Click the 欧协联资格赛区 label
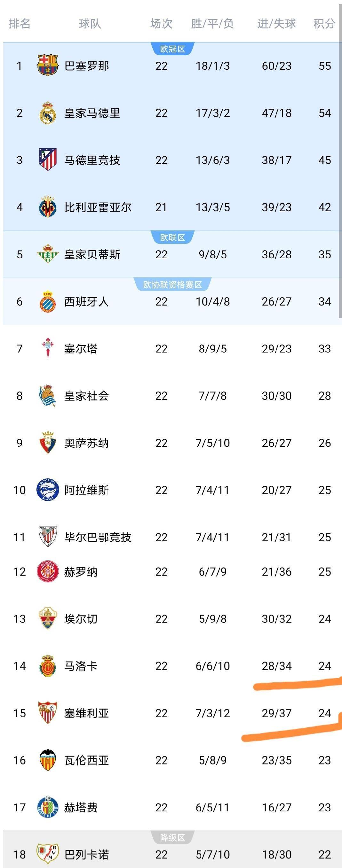 (x=172, y=285)
